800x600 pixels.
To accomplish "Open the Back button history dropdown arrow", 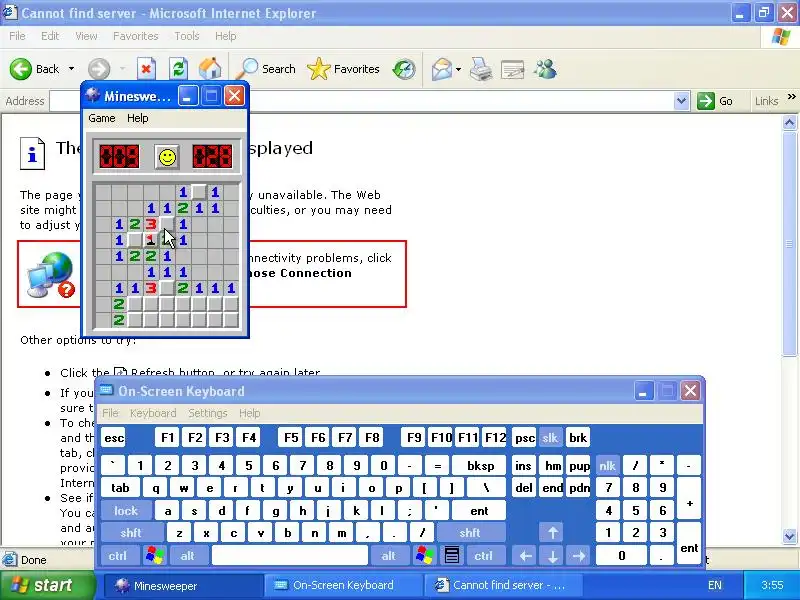I will click(71, 69).
